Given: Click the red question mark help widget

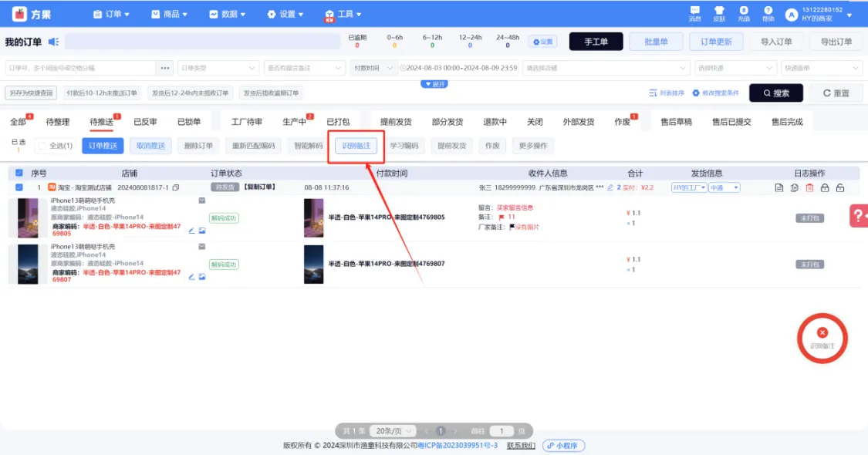Looking at the screenshot, I should (858, 216).
